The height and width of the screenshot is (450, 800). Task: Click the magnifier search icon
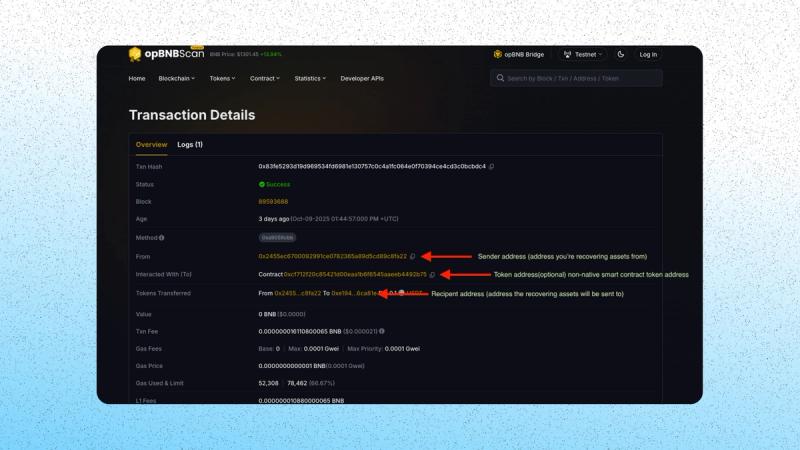click(x=500, y=78)
